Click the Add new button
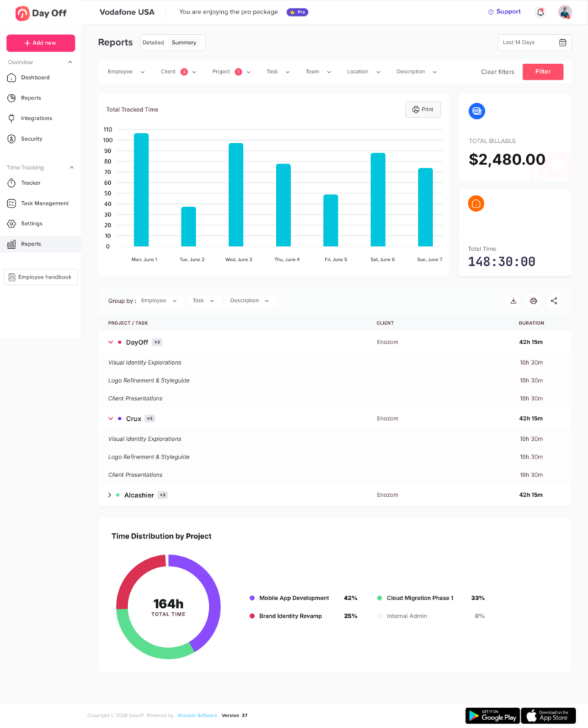588x728 pixels. click(41, 43)
